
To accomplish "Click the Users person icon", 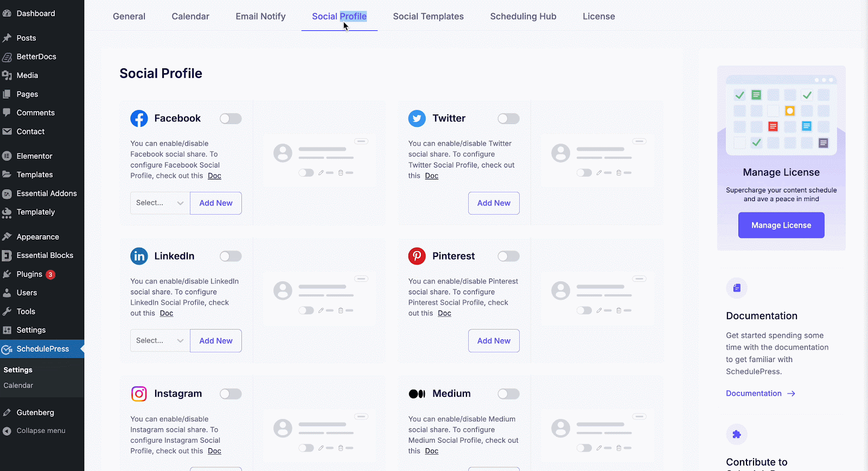I will [7, 293].
